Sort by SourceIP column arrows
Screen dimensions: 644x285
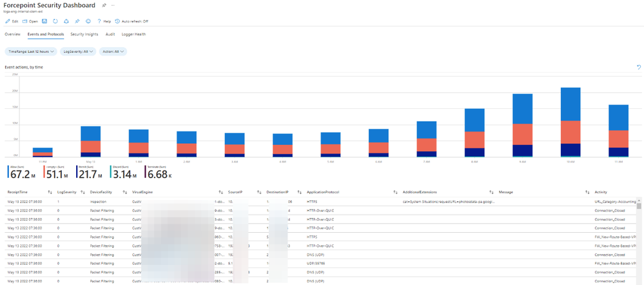259,192
